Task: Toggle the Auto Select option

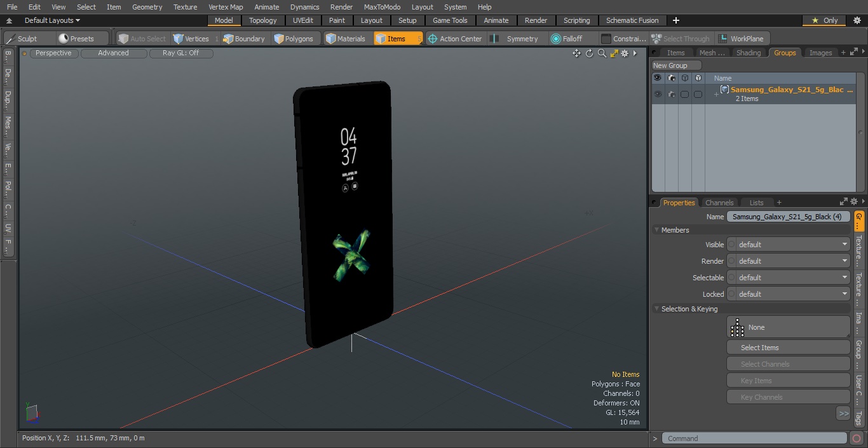Action: pos(142,39)
